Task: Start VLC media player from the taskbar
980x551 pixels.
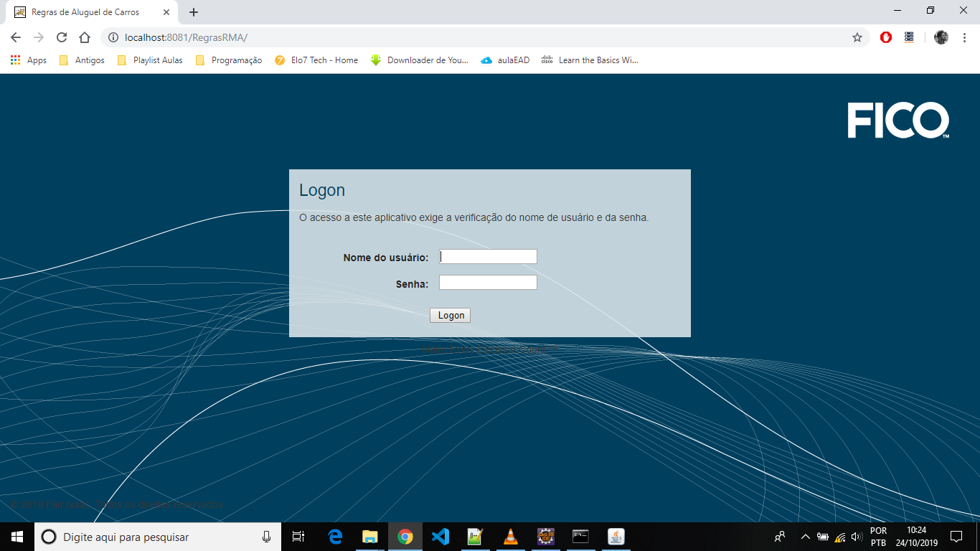Action: 510,537
